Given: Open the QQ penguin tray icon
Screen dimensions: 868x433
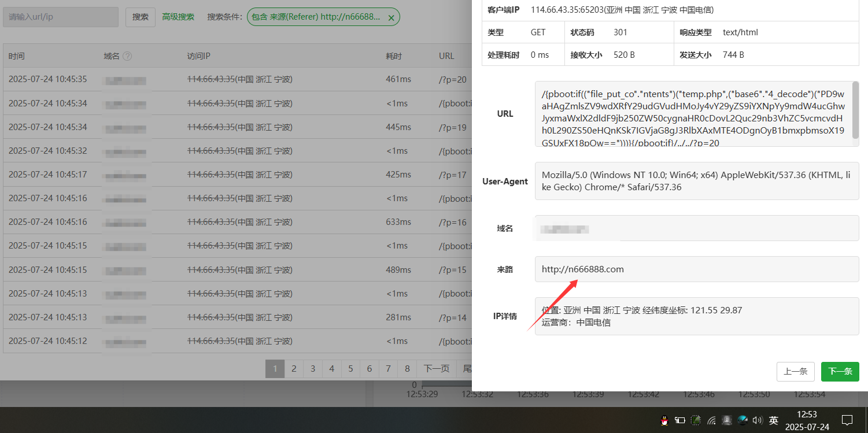Looking at the screenshot, I should tap(664, 420).
